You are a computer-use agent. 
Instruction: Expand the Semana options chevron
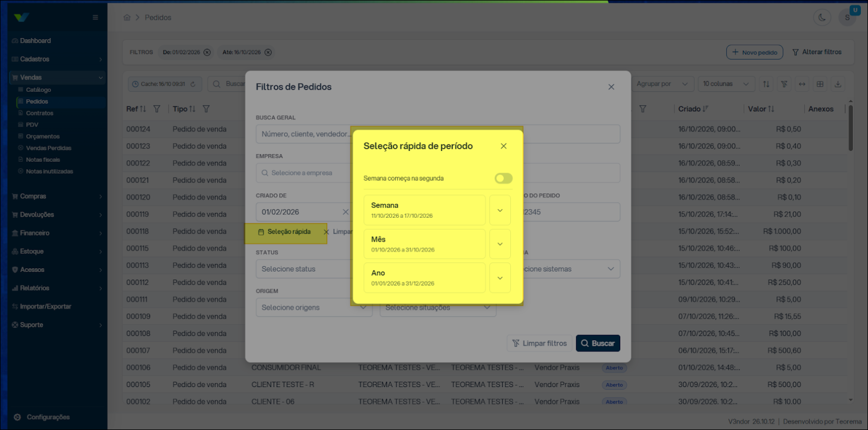500,210
